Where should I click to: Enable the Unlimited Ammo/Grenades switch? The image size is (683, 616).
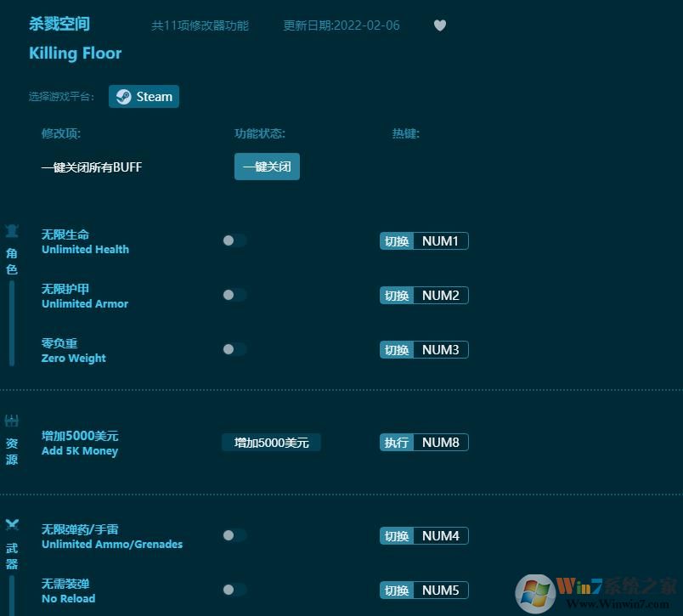(234, 535)
